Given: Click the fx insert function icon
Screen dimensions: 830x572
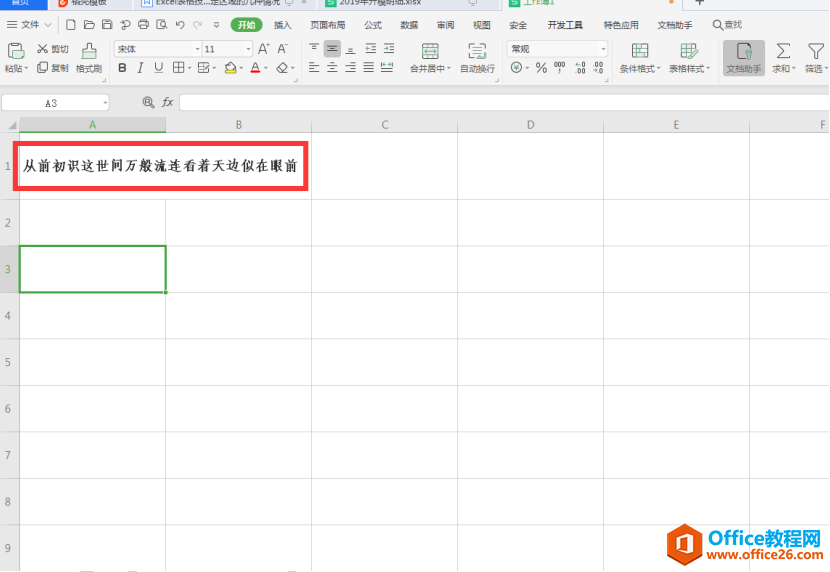Looking at the screenshot, I should [167, 102].
